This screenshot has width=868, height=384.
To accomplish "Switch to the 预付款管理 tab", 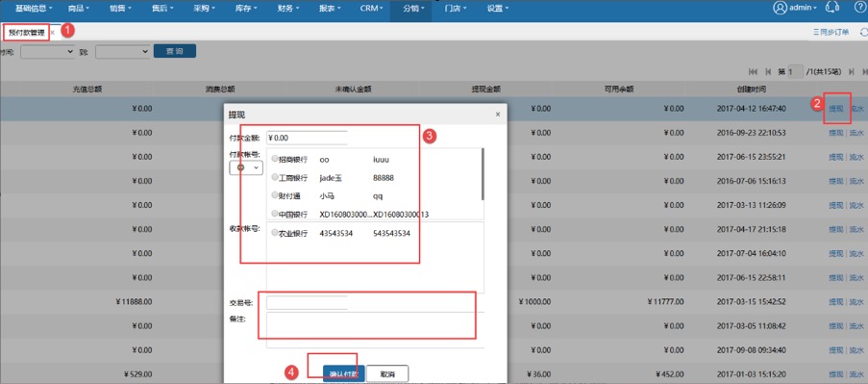I will click(x=27, y=33).
